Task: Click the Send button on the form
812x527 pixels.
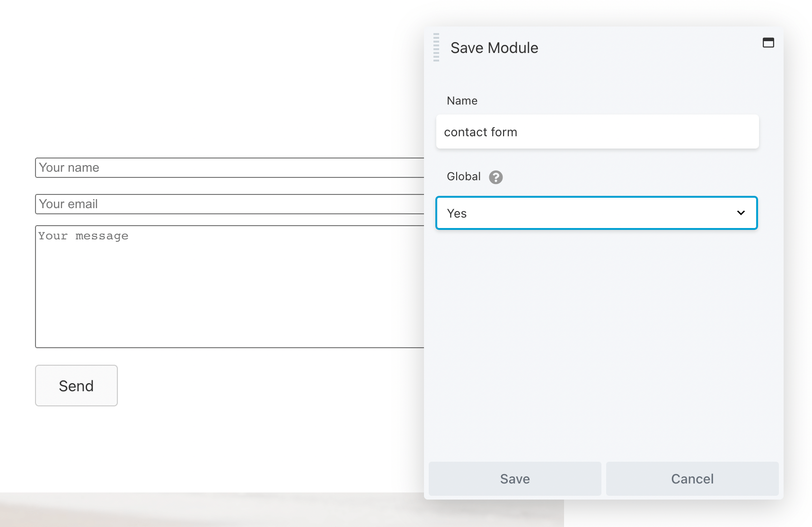Action: click(x=76, y=386)
